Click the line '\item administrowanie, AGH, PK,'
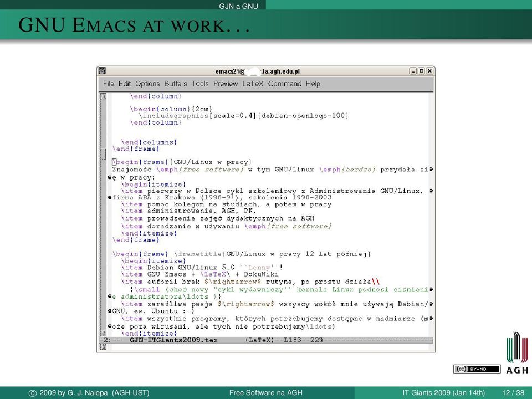The height and width of the screenshot is (399, 532). click(x=188, y=211)
